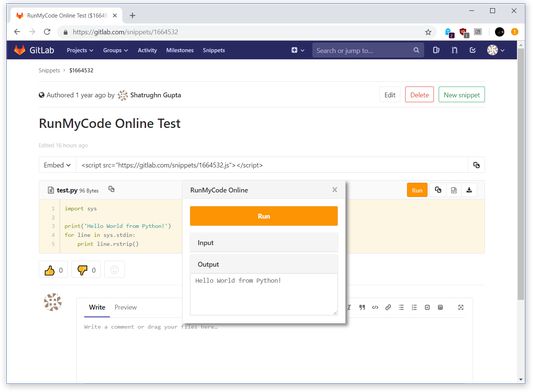Click the Snippets breadcrumb link
This screenshot has height=392, width=533.
click(x=49, y=70)
